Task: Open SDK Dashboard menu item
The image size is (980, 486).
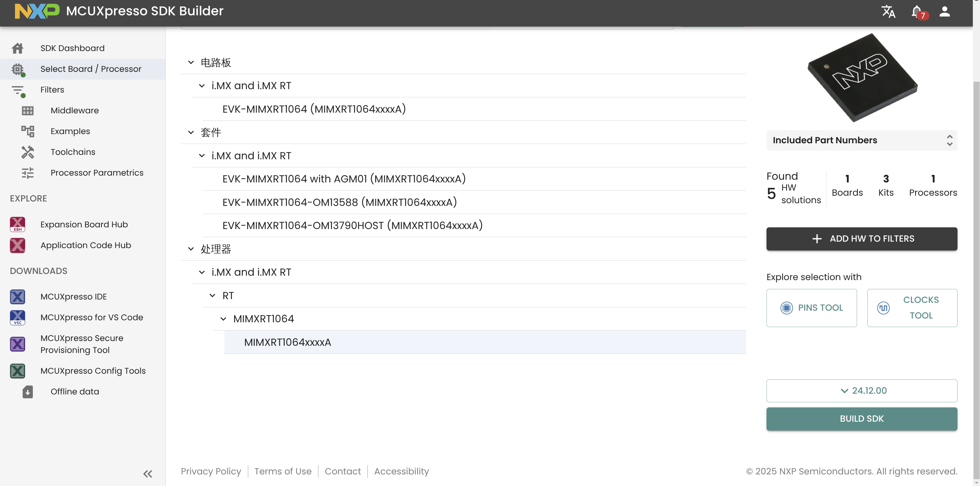Action: tap(72, 48)
